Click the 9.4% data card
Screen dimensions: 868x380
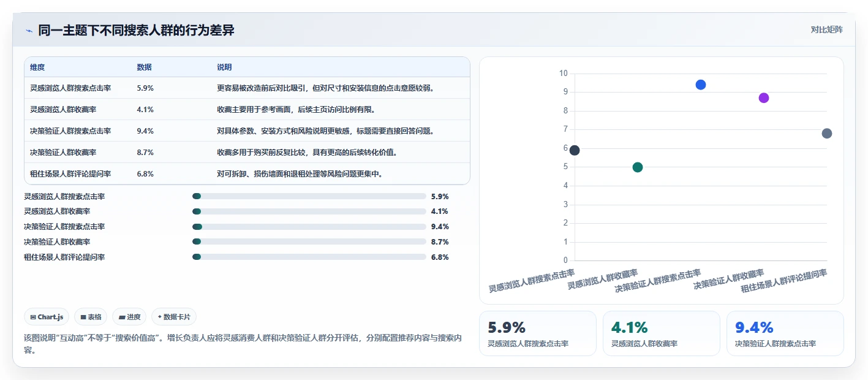(785, 333)
